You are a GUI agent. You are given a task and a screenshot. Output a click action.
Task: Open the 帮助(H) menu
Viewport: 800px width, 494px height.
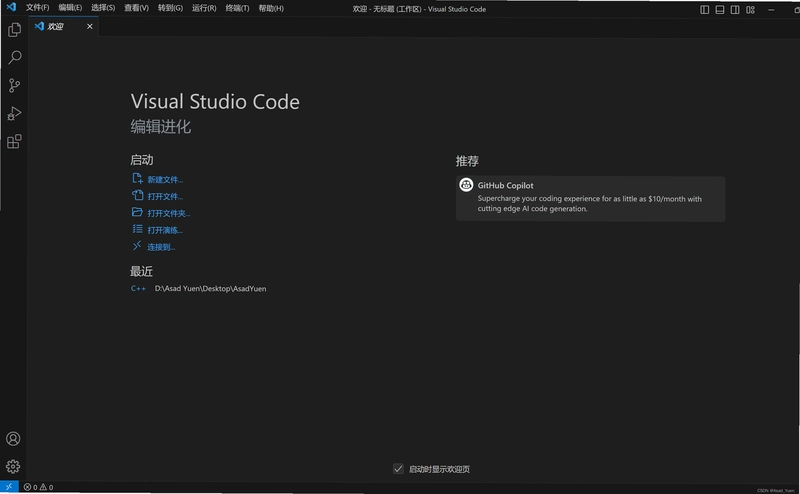pyautogui.click(x=271, y=8)
